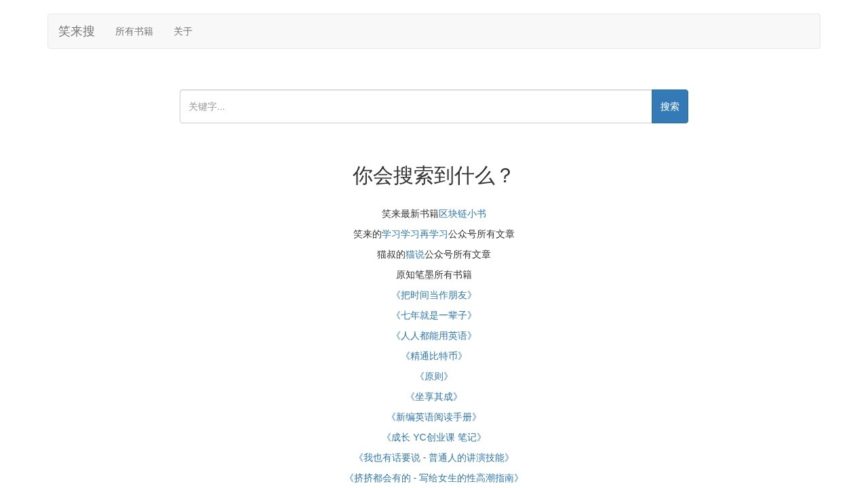
Task: Click the 《坐享其成》 link
Action: tap(433, 396)
